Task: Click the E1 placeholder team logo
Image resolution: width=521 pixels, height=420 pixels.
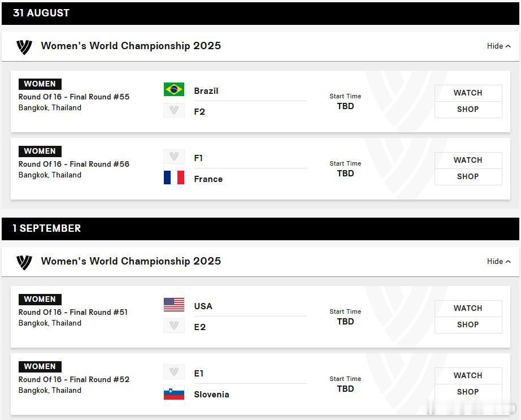Action: [x=174, y=372]
